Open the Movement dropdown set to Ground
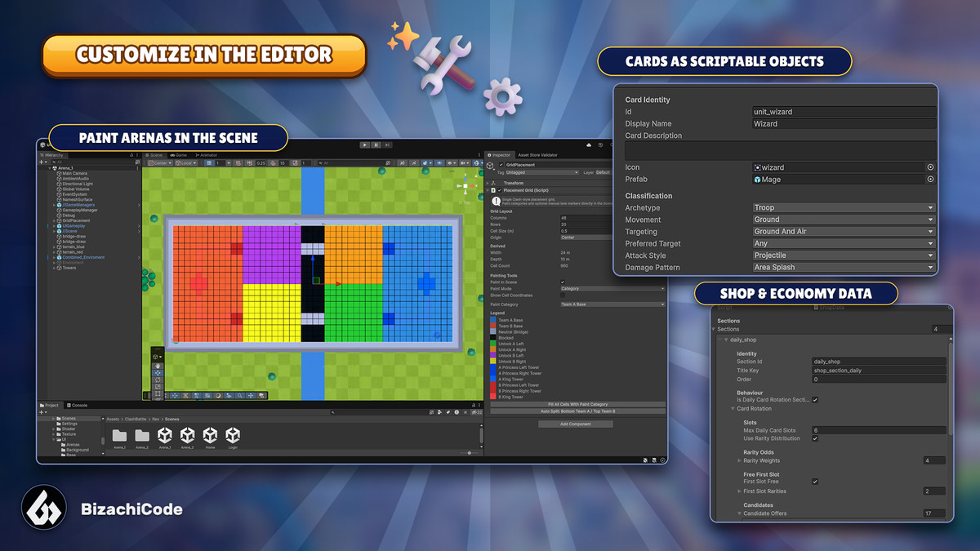The height and width of the screenshot is (551, 980). coord(844,220)
